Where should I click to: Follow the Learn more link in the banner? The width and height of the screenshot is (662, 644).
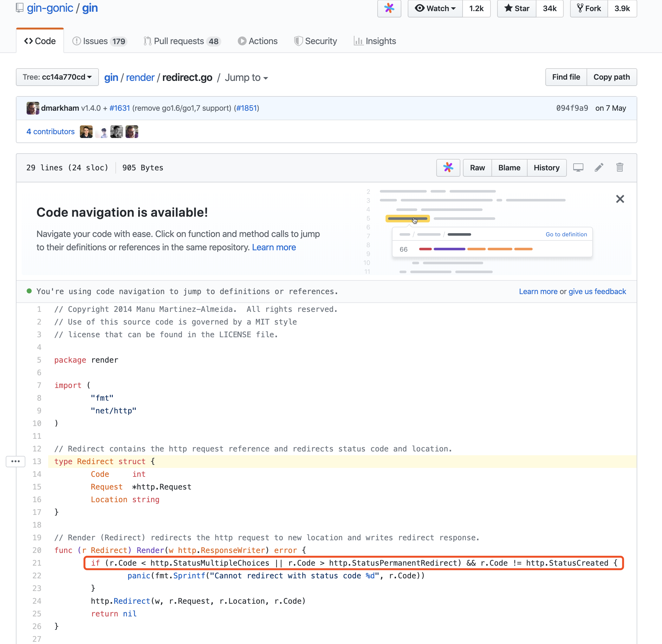(274, 247)
